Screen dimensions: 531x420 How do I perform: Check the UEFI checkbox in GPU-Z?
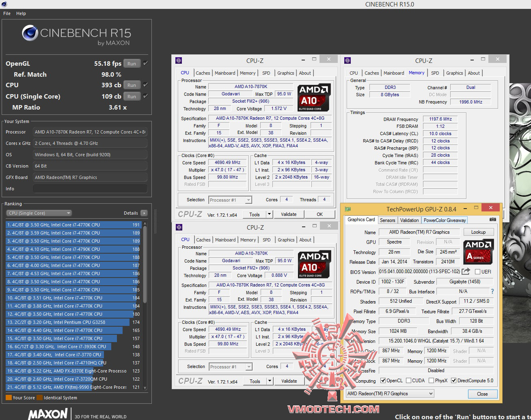click(x=478, y=272)
